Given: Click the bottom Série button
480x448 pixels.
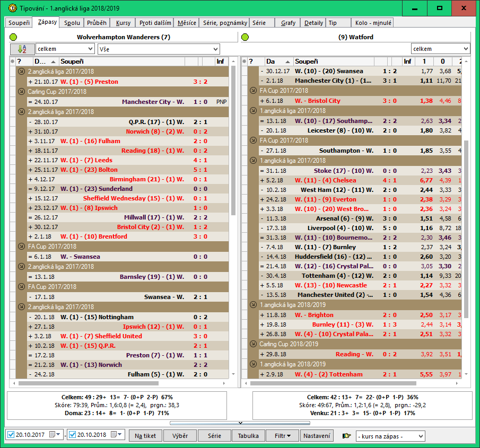Looking at the screenshot, I should pyautogui.click(x=214, y=436).
